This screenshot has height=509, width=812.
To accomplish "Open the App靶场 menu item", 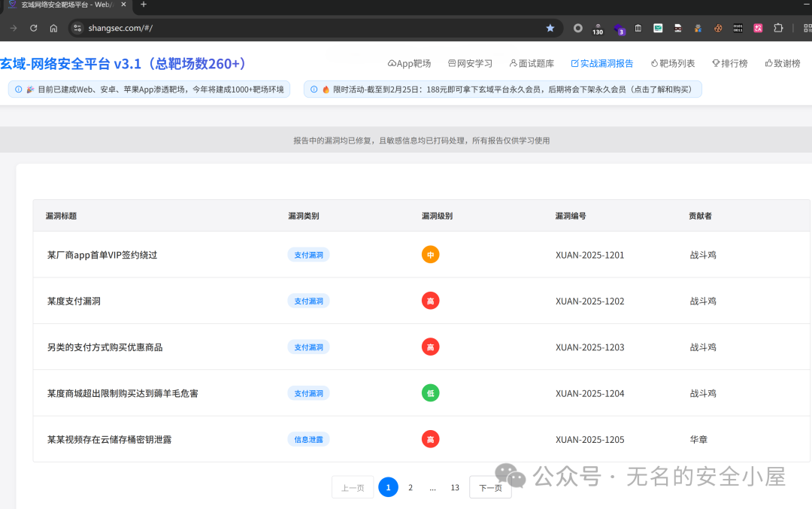I will coord(409,63).
